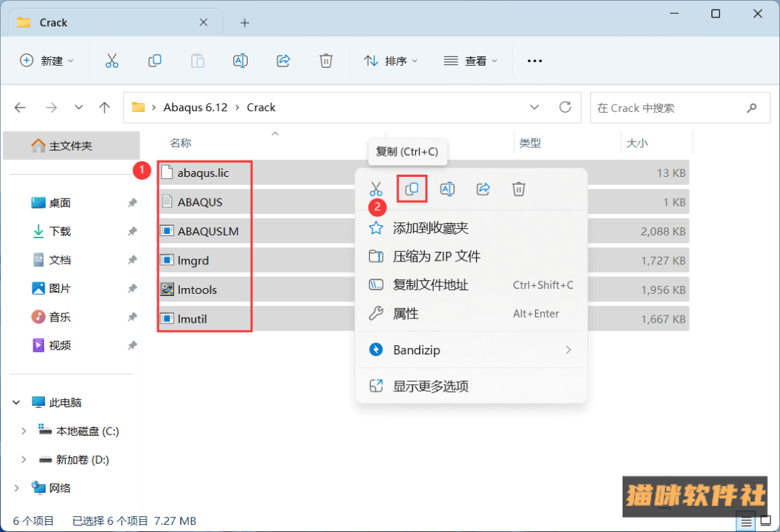Click the 1,956 KB size cell
This screenshot has width=780, height=532.
(663, 290)
